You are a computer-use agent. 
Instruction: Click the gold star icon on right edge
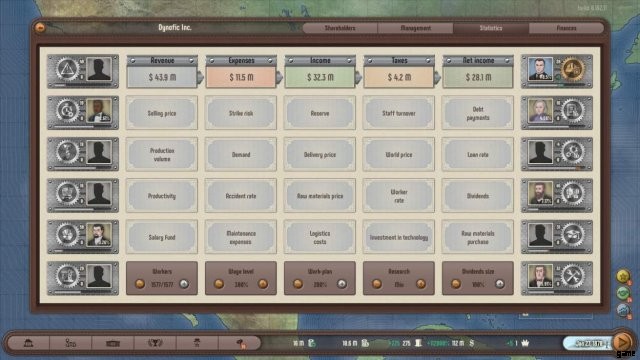tap(623, 276)
